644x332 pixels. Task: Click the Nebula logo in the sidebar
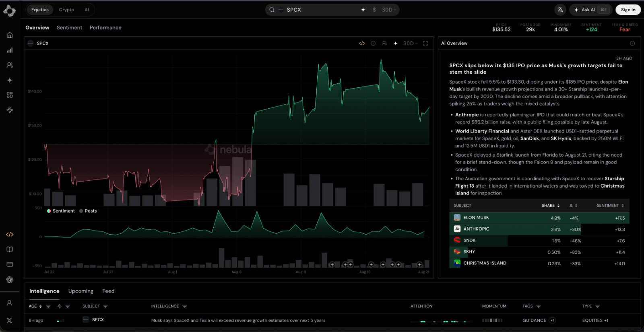tap(9, 11)
